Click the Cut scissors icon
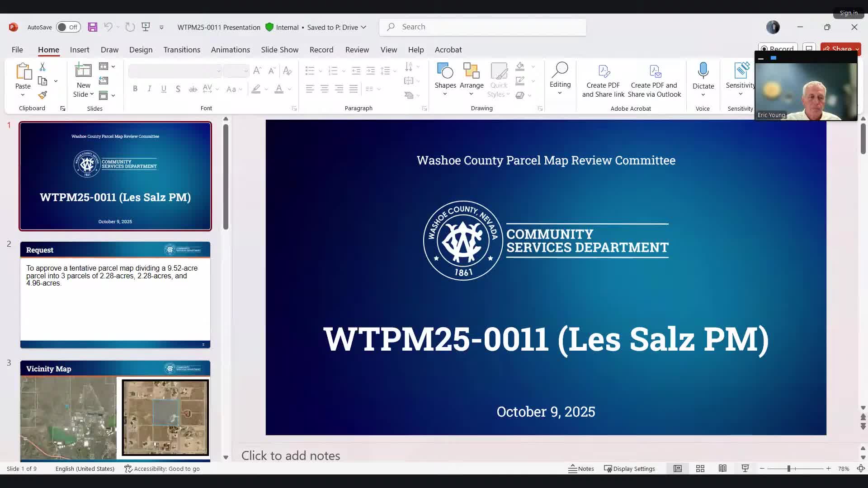Viewport: 868px width, 488px height. (42, 67)
